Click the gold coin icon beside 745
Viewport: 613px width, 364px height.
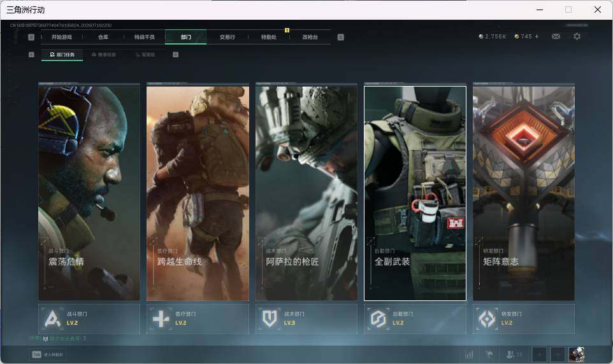pos(516,36)
